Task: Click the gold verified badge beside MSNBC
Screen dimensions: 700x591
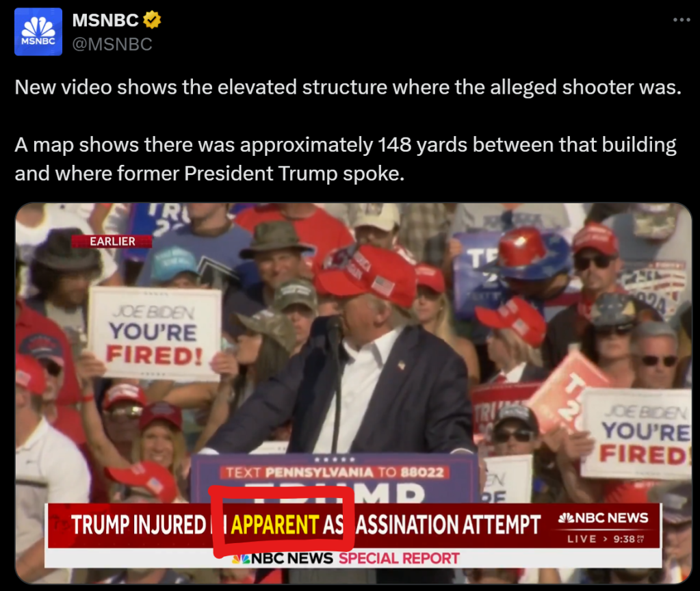Action: coord(152,20)
